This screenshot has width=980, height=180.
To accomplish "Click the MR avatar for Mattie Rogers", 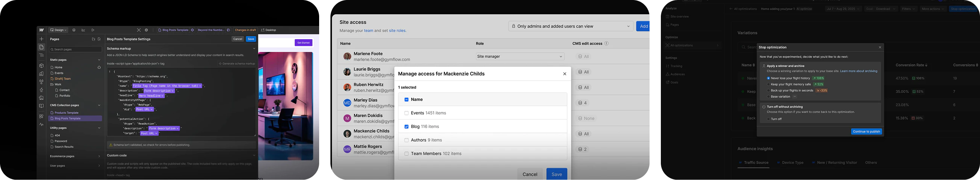I will (347, 149).
